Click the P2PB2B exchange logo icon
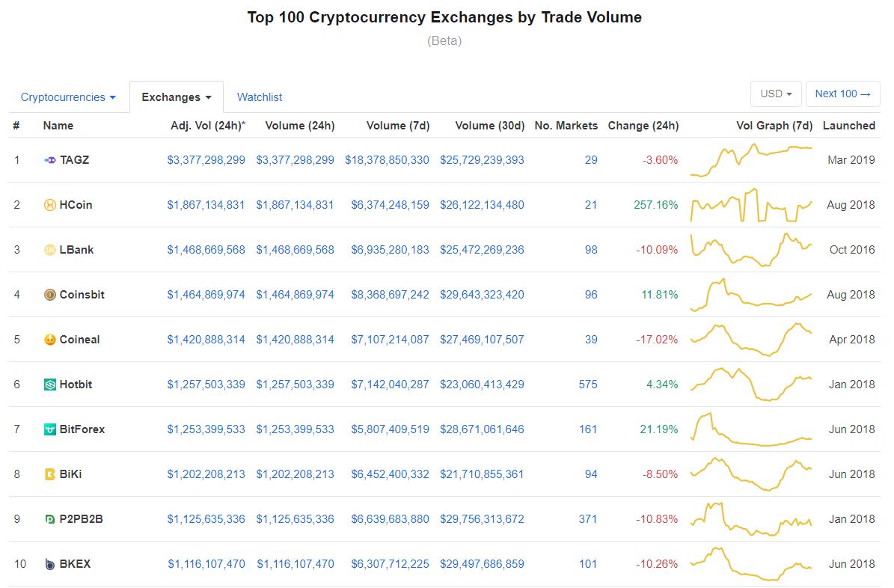Image resolution: width=894 pixels, height=588 pixels. 50,519
